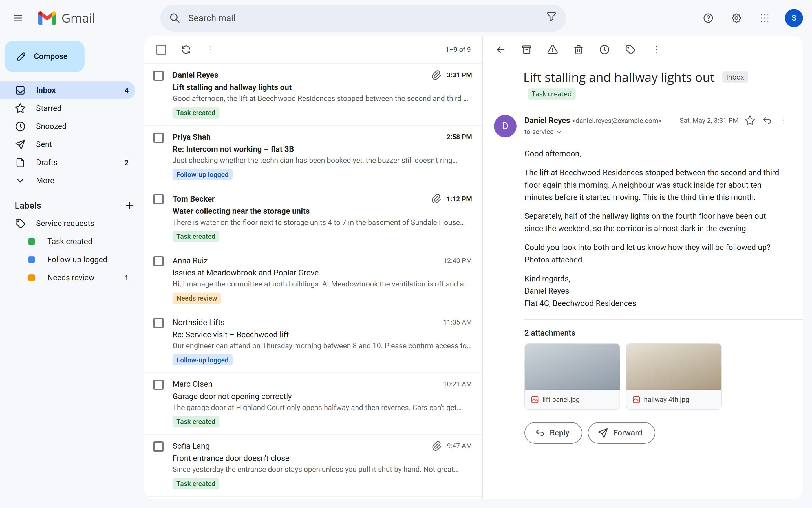
Task: Open the Drafts folder
Action: [x=67, y=163]
